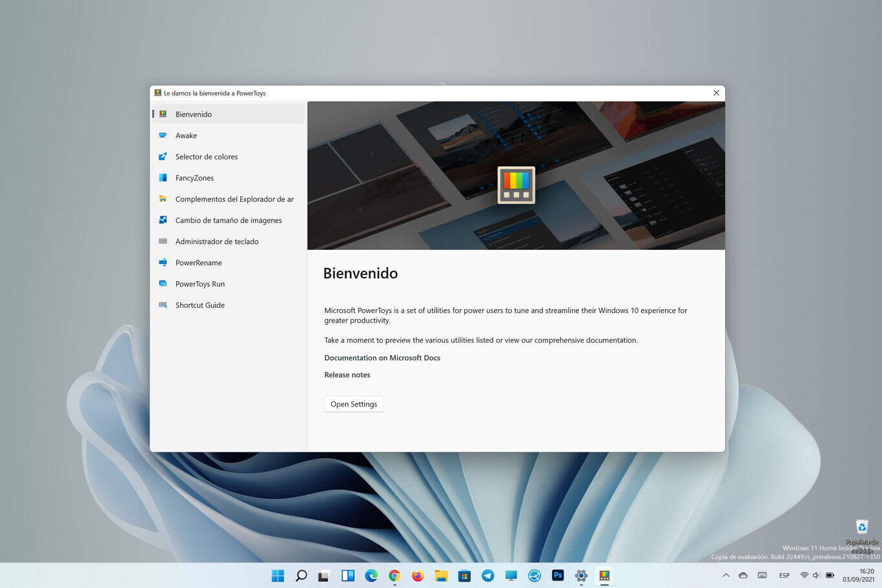Launch Microsoft Edge from the taskbar
The width and height of the screenshot is (882, 588).
tap(371, 576)
